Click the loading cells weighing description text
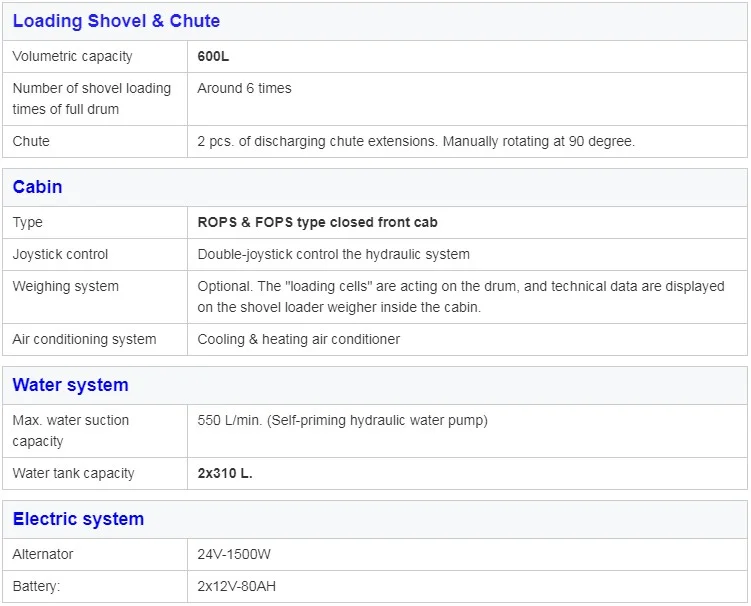The image size is (751, 606). point(460,297)
